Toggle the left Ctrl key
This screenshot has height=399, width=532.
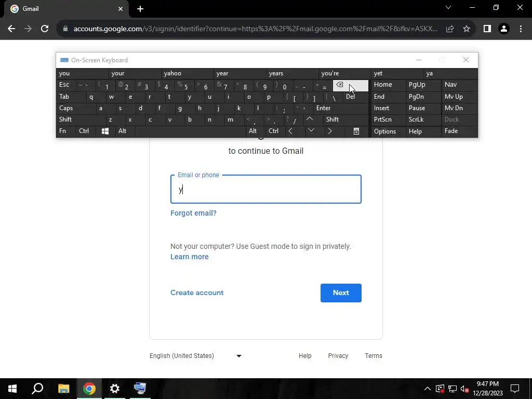[86, 131]
